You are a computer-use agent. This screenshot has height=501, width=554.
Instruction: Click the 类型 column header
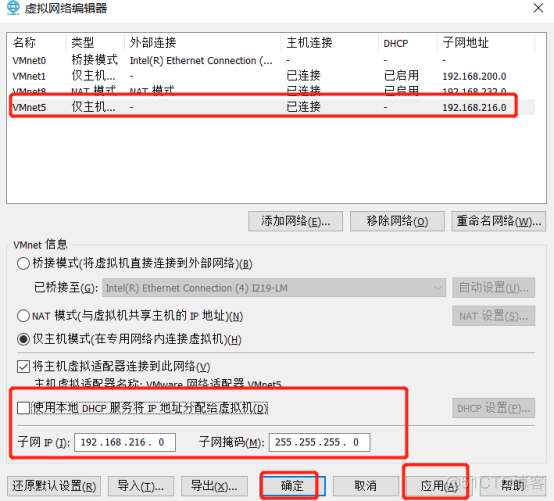(95, 42)
